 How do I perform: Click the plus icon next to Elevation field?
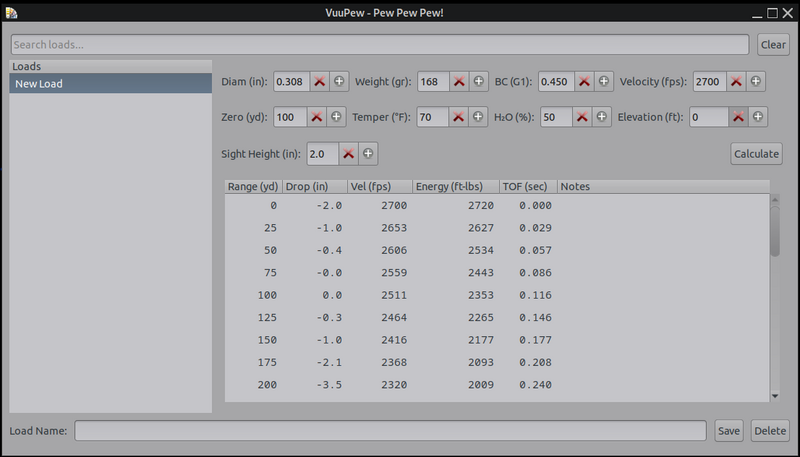coord(758,117)
